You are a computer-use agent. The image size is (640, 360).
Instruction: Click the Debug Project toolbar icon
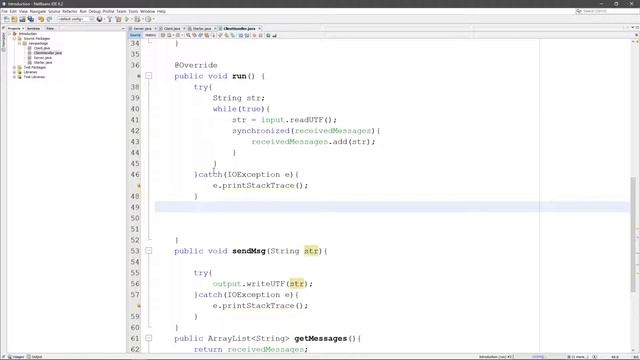tap(137, 19)
